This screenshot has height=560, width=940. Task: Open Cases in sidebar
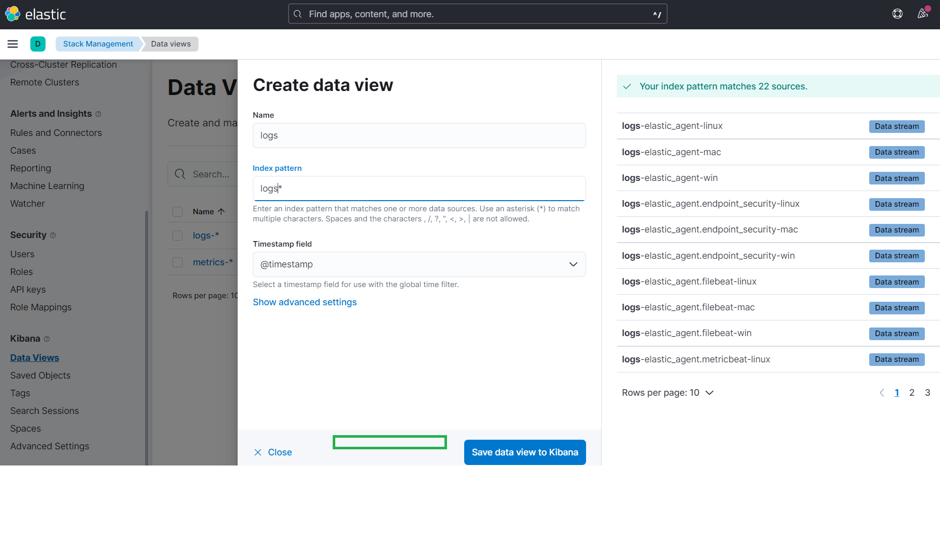click(23, 151)
